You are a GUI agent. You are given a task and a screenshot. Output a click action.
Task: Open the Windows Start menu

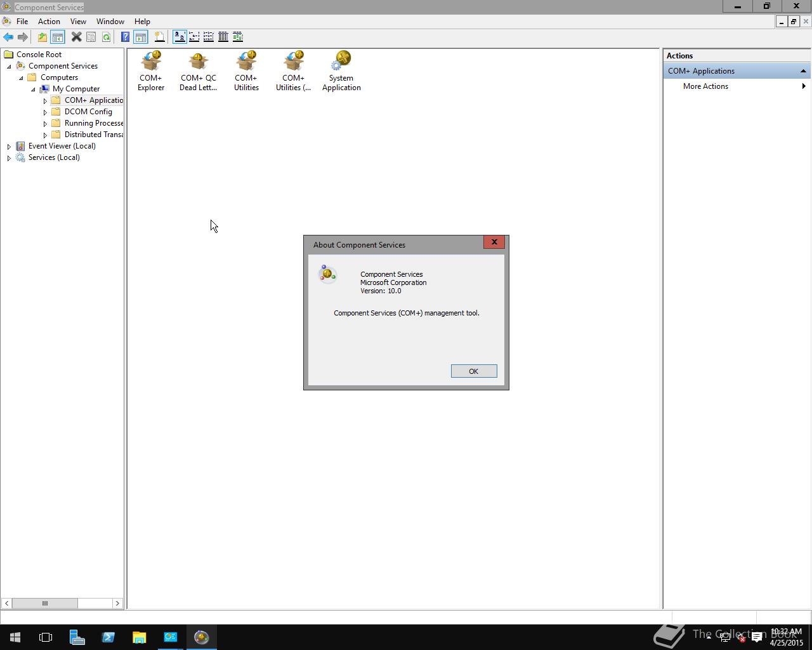pos(15,637)
